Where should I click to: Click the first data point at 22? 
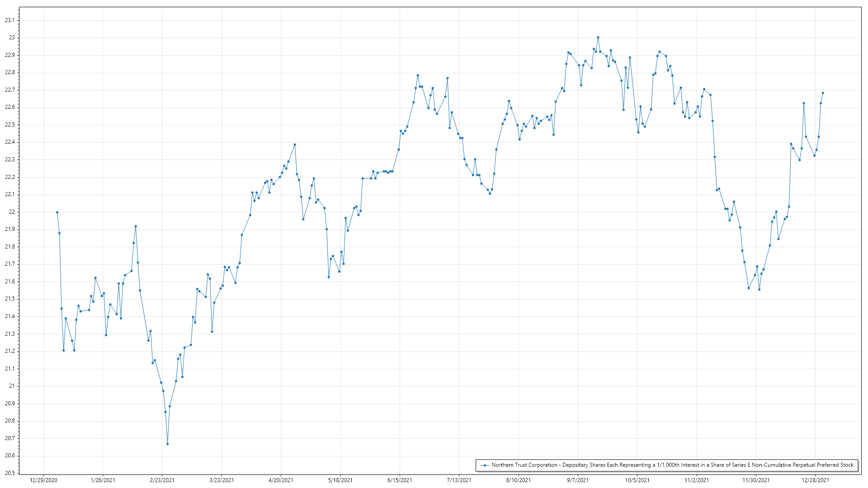[x=57, y=212]
